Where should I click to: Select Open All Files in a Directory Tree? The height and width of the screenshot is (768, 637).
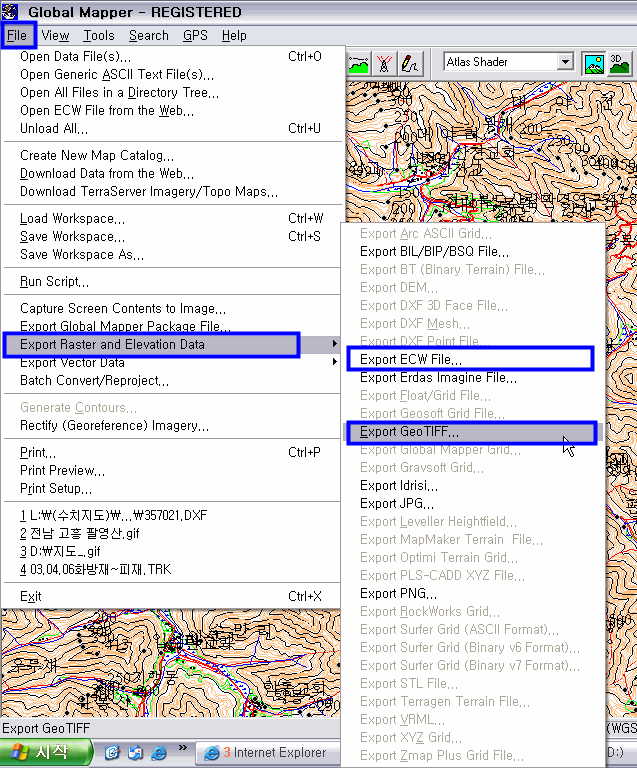tap(171, 93)
